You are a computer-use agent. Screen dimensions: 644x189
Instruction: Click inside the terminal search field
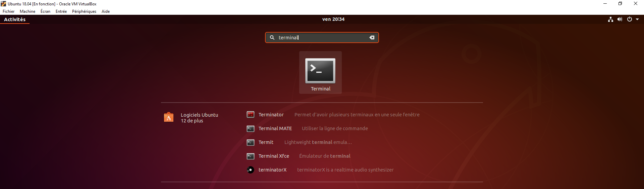pos(322,38)
